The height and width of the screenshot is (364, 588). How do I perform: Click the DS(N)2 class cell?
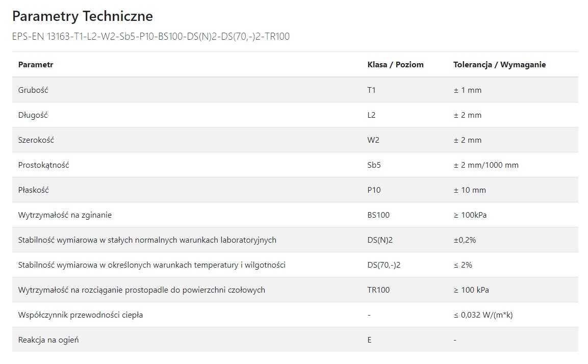(380, 240)
